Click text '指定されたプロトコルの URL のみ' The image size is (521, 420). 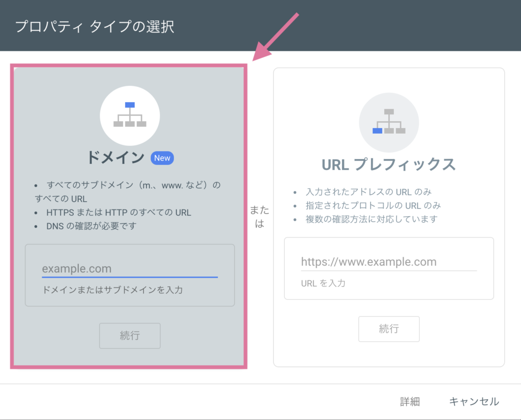tap(373, 205)
